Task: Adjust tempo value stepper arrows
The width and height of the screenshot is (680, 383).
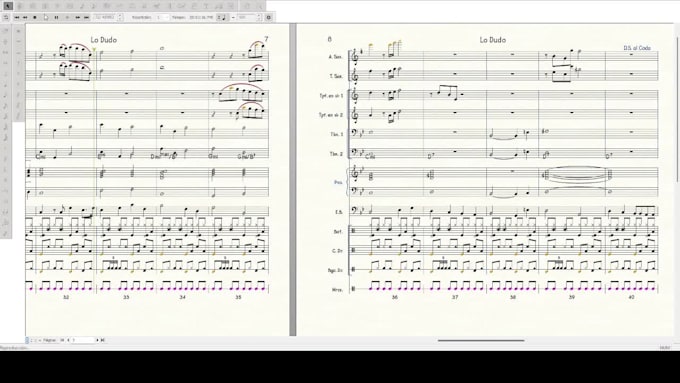Action: (x=259, y=17)
